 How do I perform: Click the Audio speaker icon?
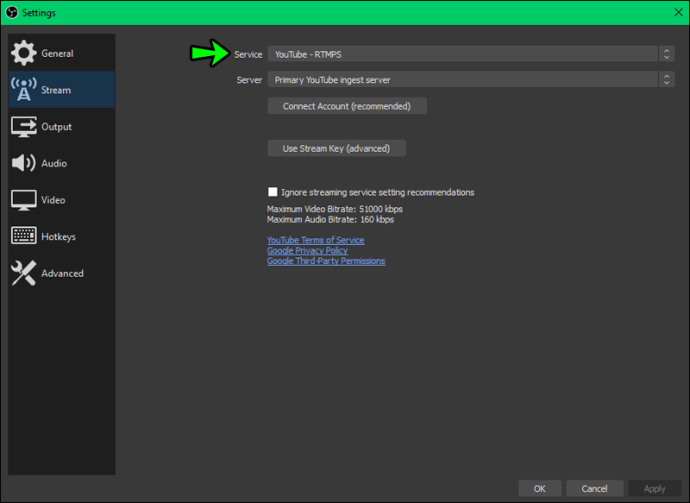[x=24, y=163]
